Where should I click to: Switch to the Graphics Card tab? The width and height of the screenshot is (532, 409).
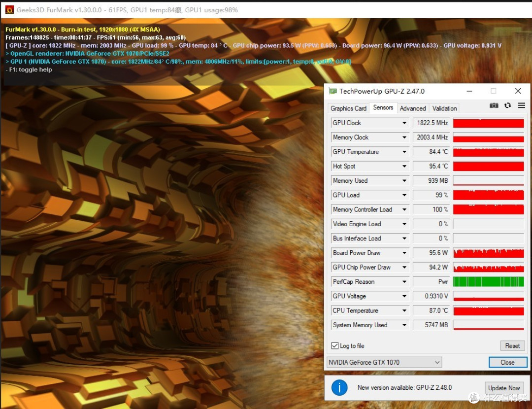[x=348, y=108]
